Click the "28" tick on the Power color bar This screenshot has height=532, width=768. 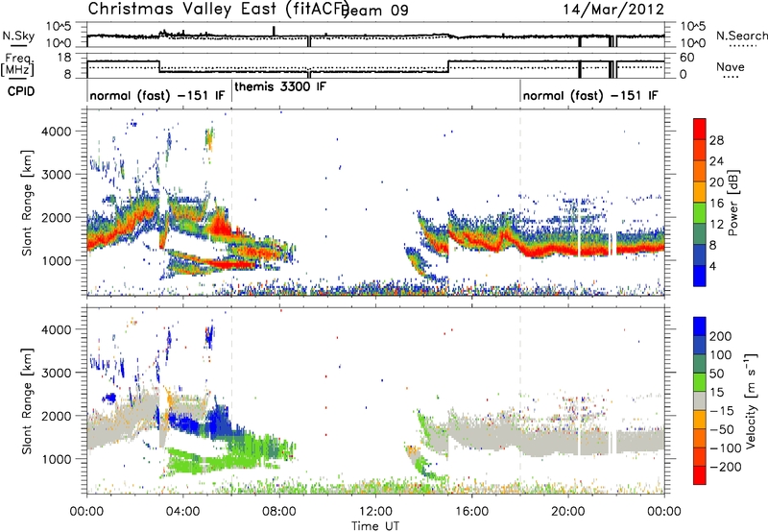716,140
